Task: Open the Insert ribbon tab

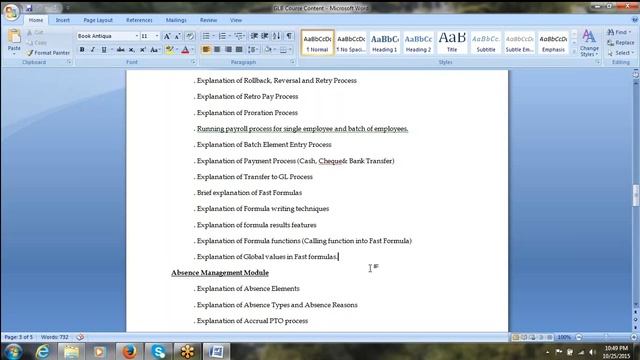Action: (x=62, y=20)
